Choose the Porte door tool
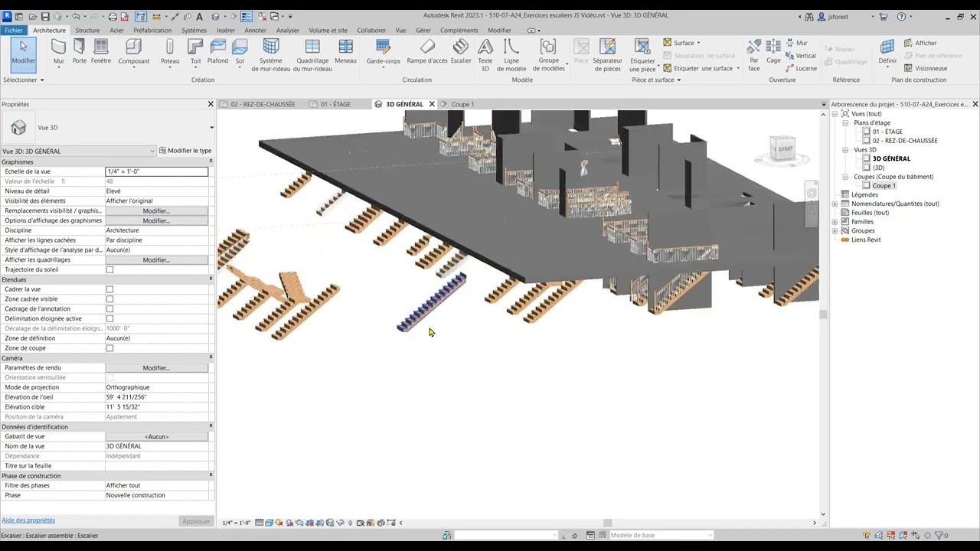 79,51
